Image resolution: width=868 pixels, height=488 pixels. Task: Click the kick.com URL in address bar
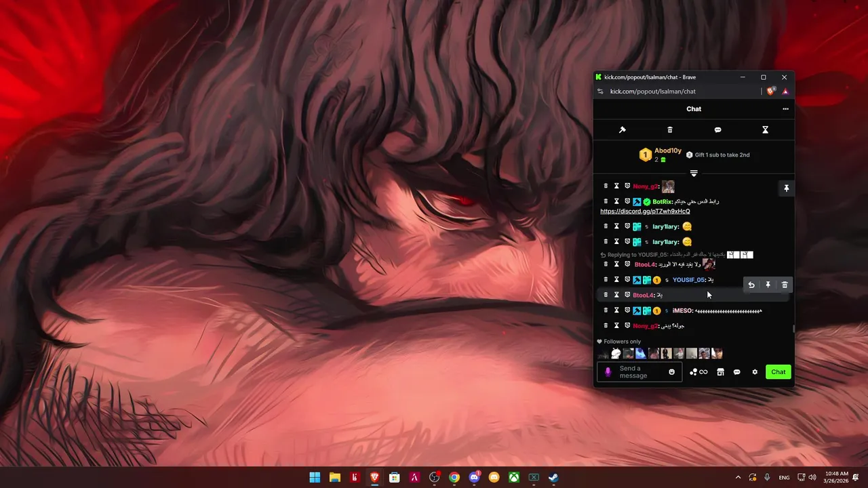[x=652, y=91]
